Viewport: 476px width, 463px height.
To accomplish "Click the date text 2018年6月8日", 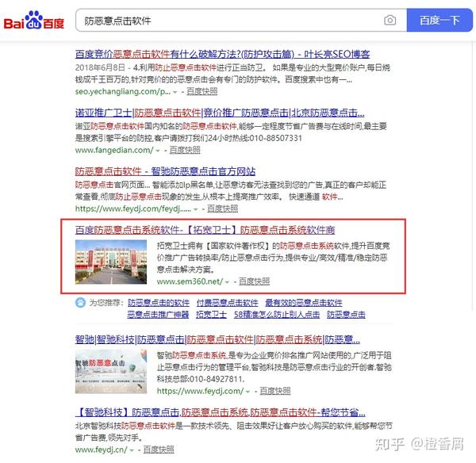I will coord(100,67).
